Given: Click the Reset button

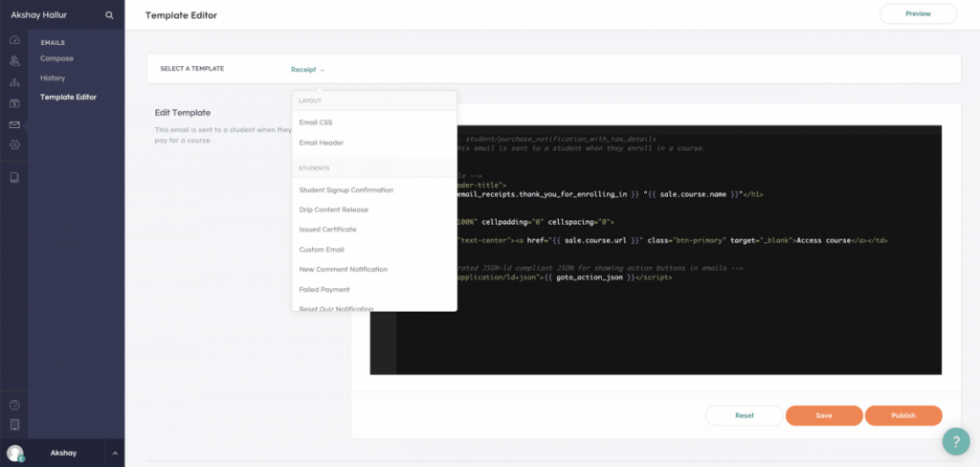Looking at the screenshot, I should [x=744, y=415].
